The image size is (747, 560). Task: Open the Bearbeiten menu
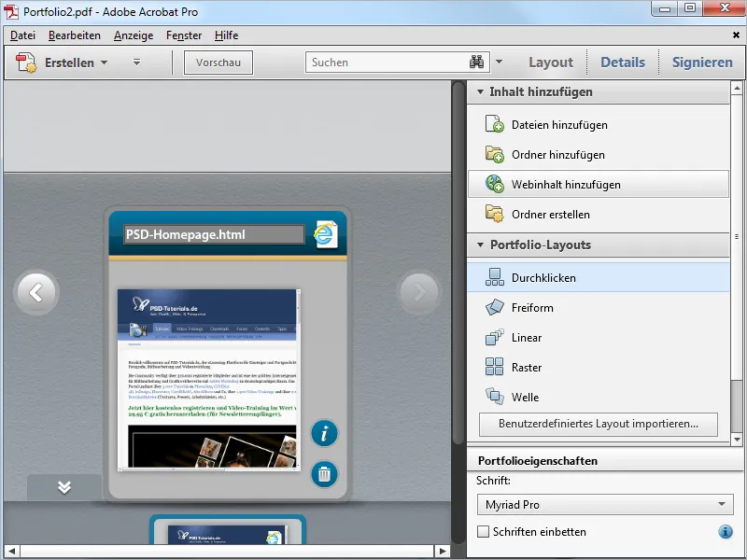[75, 35]
